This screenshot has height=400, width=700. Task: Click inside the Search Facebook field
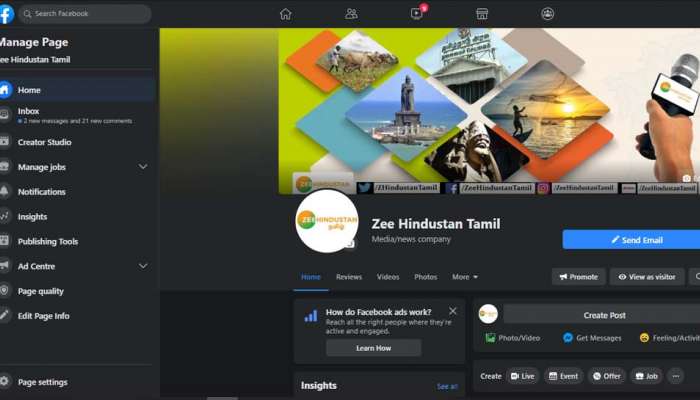pos(85,14)
